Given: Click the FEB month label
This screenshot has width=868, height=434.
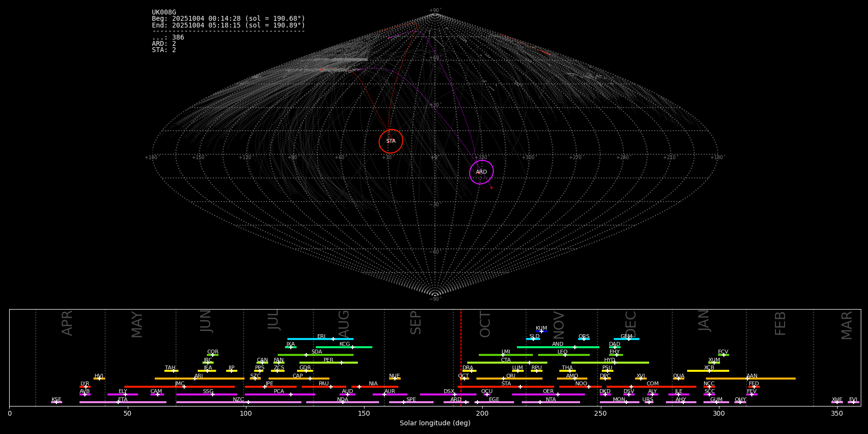Looking at the screenshot, I should click(780, 323).
